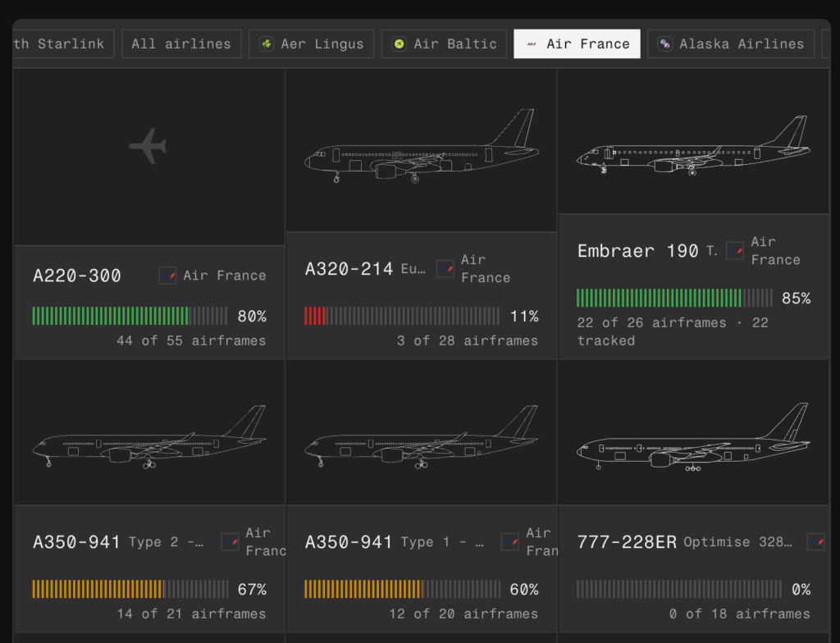840x643 pixels.
Task: Click the Embraer 190 85% progress bar
Action: point(674,298)
